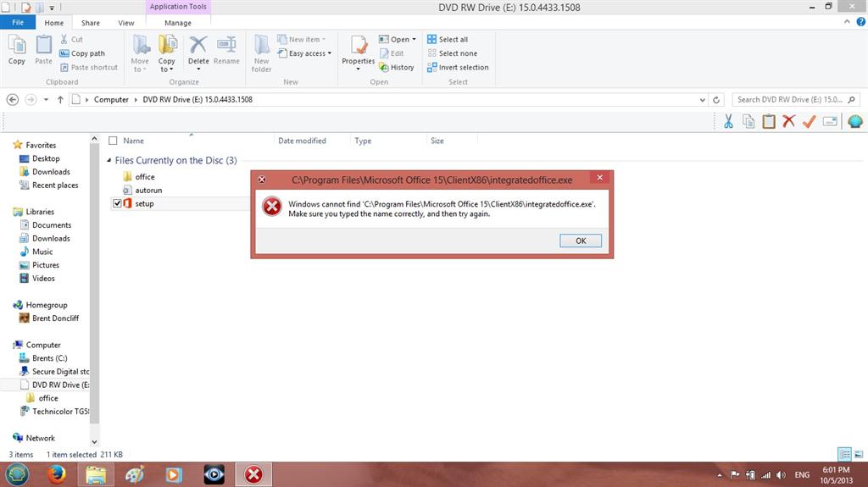This screenshot has width=868, height=487.
Task: Cut the selected item with ribbon Cut
Action: point(71,39)
